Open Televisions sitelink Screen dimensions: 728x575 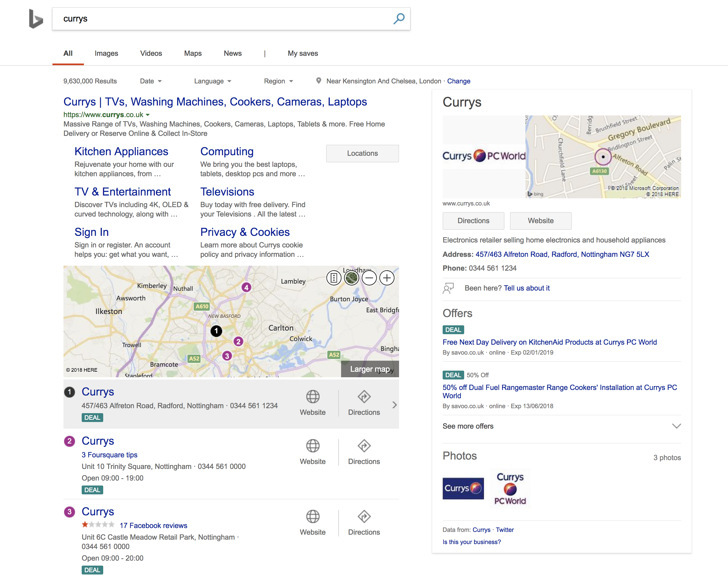coord(227,192)
